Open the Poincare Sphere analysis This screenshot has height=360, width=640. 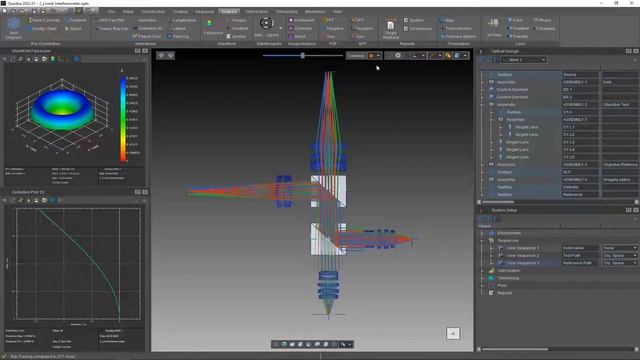(458, 36)
